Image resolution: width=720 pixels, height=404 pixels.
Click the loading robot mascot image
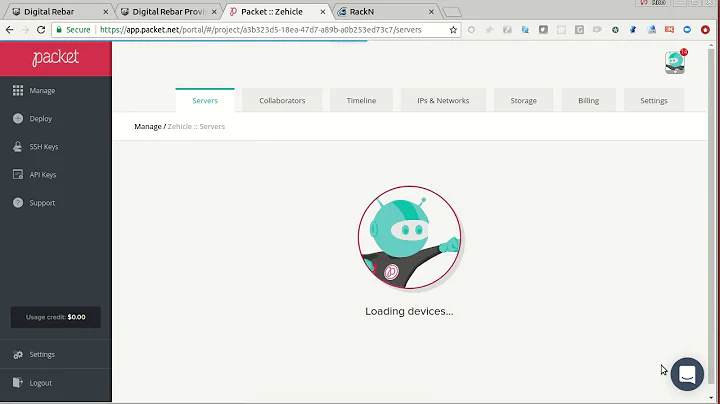(409, 237)
